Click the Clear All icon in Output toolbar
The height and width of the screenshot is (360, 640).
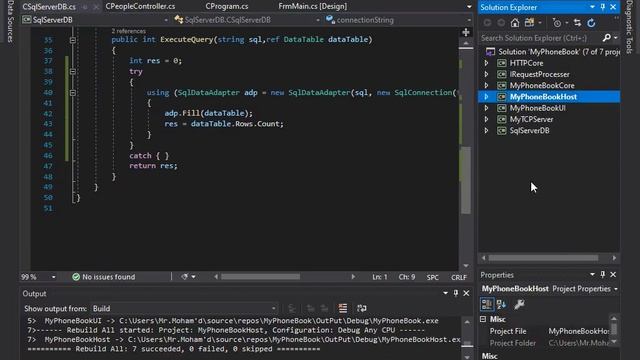coord(342,308)
